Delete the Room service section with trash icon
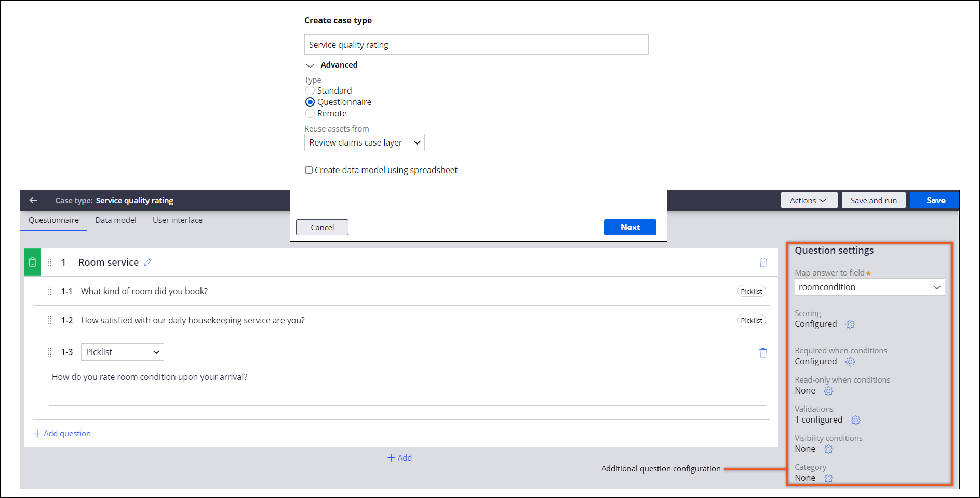This screenshot has height=498, width=980. (x=763, y=263)
